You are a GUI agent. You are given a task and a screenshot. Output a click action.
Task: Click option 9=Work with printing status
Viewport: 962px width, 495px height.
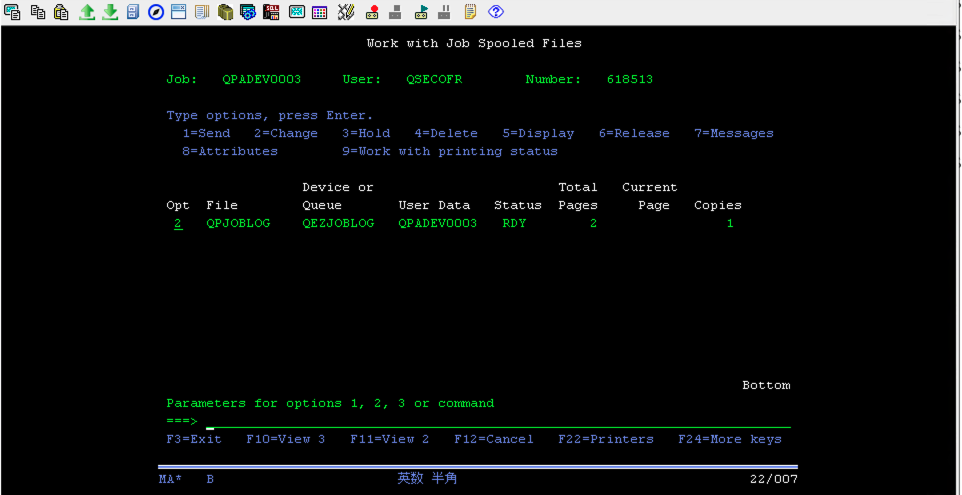450,151
